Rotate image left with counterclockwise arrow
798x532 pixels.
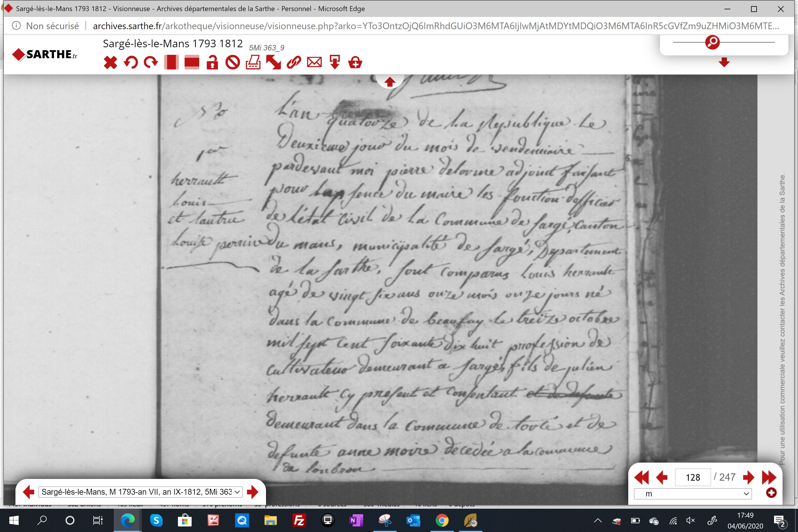131,62
